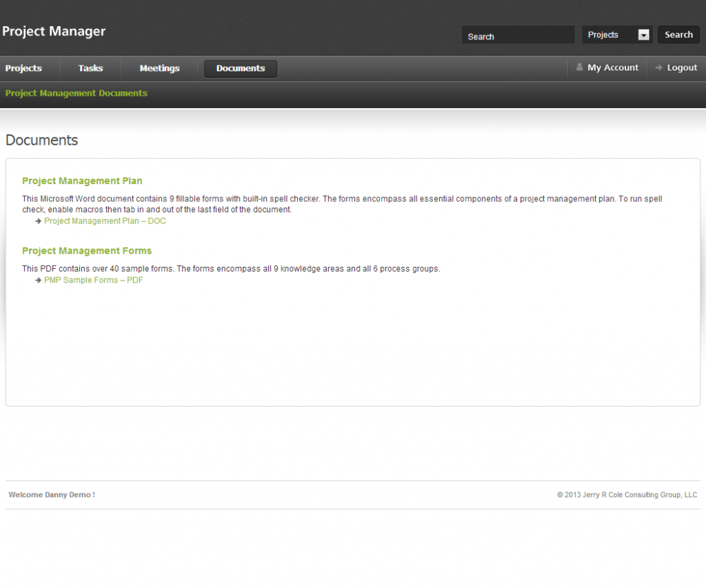Viewport: 706px width, 588px height.
Task: Click the Project Management Forms heading
Action: [x=87, y=251]
